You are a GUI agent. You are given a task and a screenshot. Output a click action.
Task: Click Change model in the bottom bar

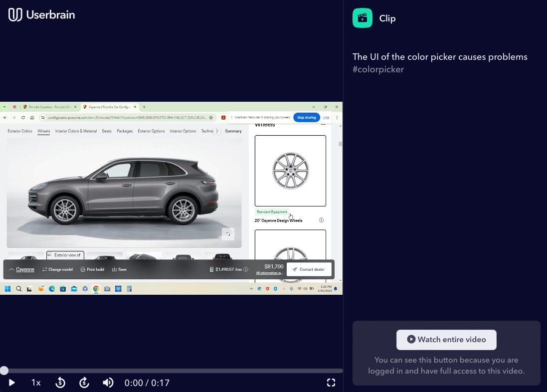tap(57, 269)
